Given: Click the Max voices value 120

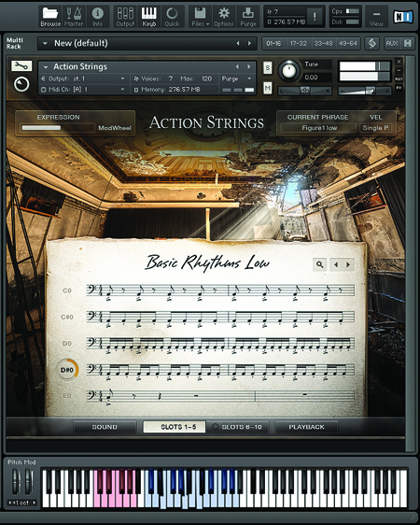Looking at the screenshot, I should pos(206,78).
